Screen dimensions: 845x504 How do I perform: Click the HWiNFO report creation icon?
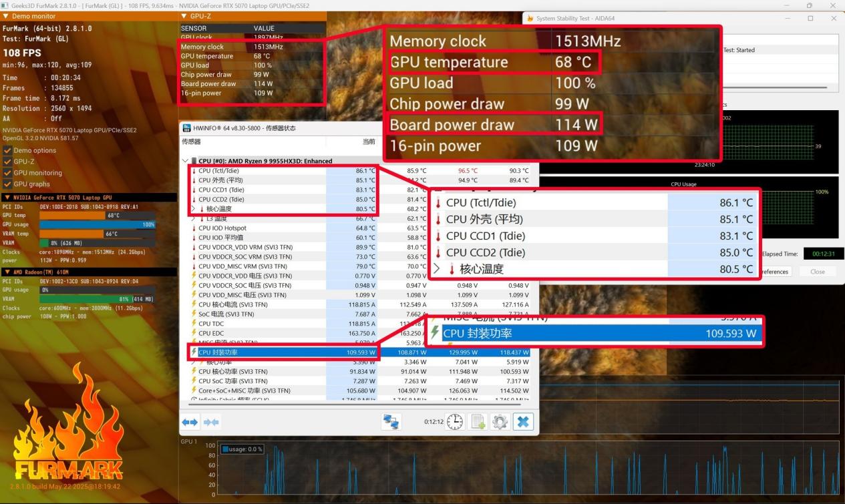point(478,422)
